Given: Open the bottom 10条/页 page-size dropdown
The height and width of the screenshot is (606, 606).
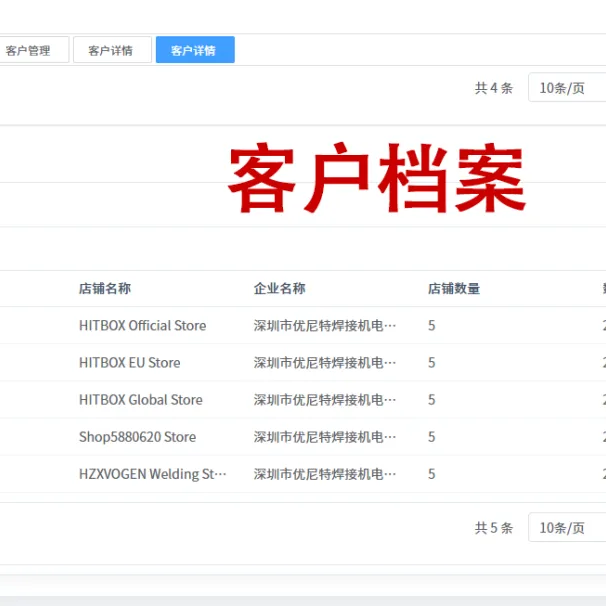Looking at the screenshot, I should pos(567,528).
